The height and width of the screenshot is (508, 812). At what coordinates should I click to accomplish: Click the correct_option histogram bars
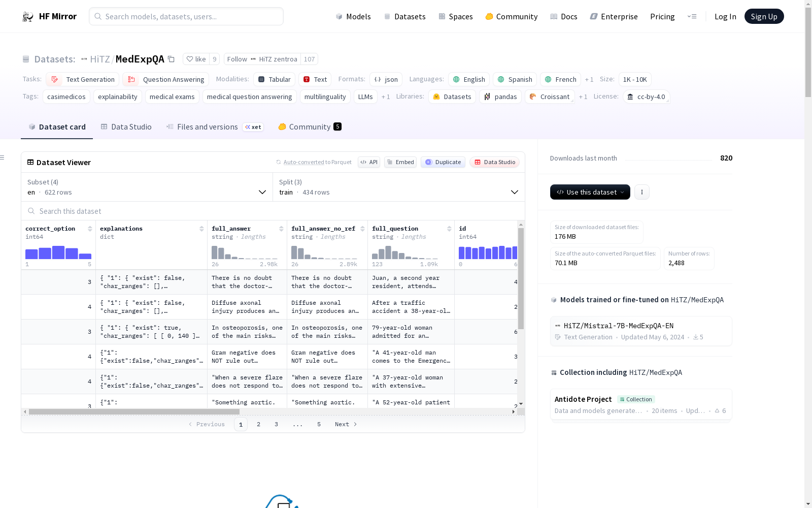click(58, 252)
